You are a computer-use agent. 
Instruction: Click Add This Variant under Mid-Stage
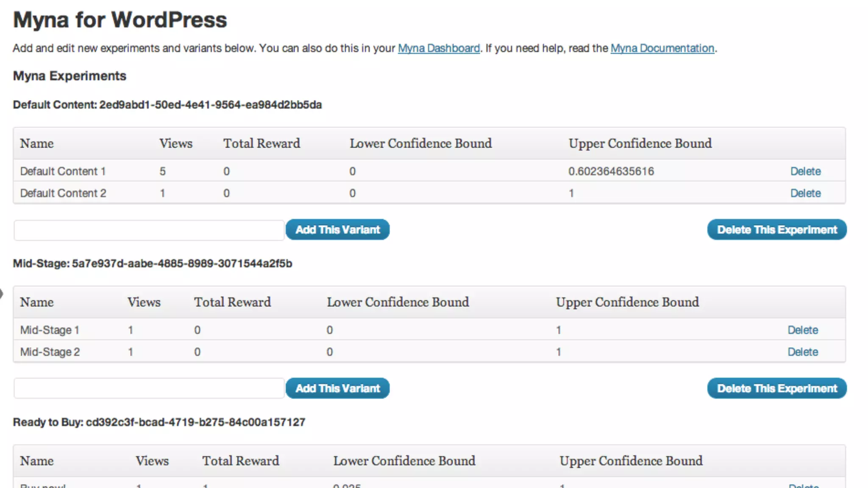[337, 388]
